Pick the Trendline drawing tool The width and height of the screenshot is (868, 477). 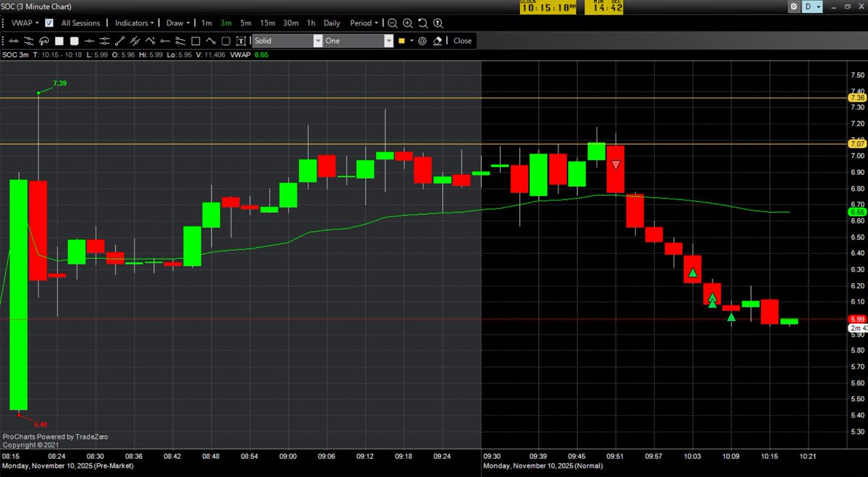click(119, 41)
